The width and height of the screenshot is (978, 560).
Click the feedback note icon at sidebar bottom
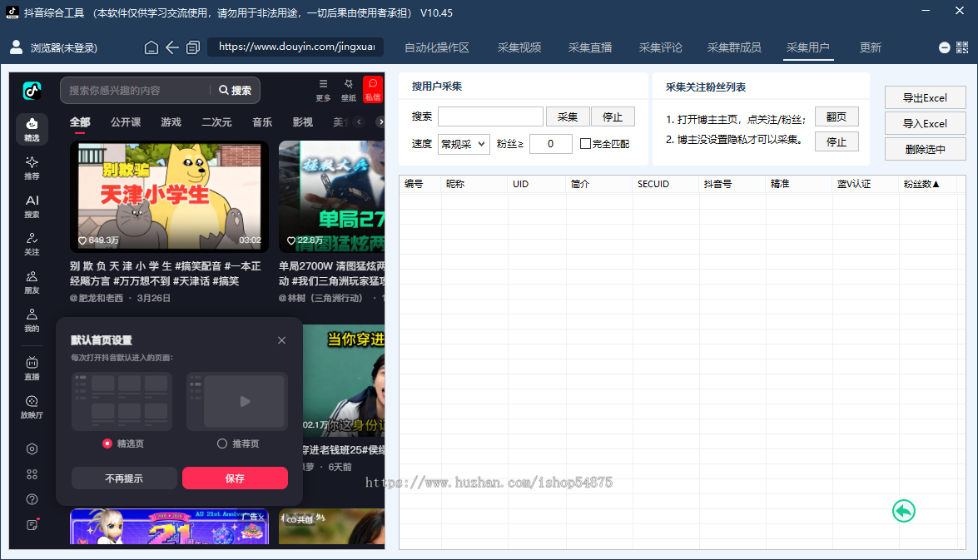pyautogui.click(x=32, y=525)
